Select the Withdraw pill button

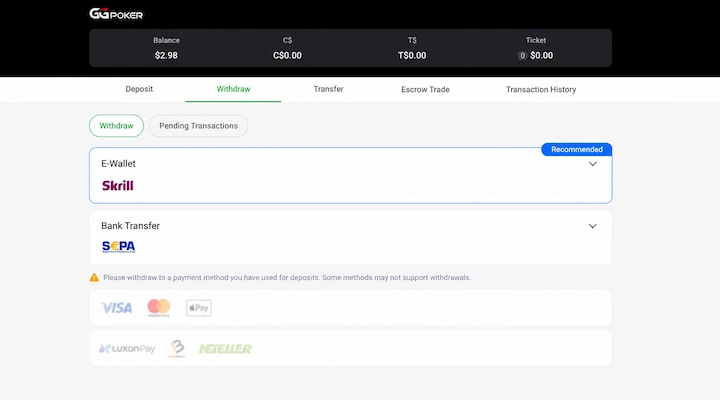[117, 126]
